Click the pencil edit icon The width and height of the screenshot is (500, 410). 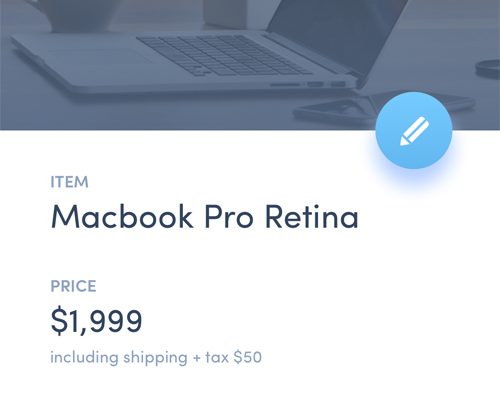coord(414,131)
